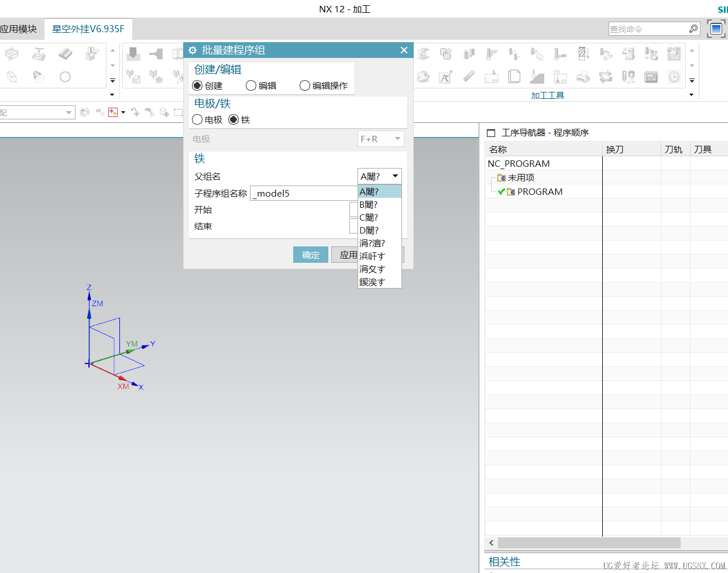
Task: Click the clock icon in machining tools
Action: pyautogui.click(x=674, y=77)
